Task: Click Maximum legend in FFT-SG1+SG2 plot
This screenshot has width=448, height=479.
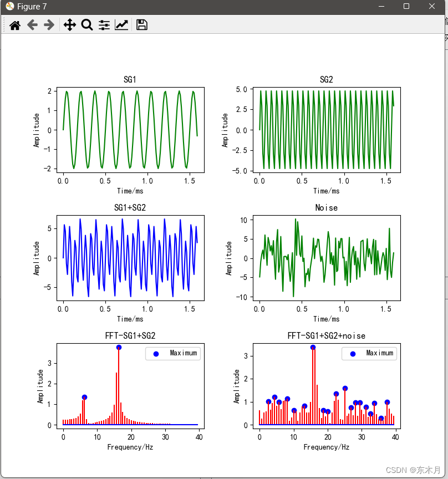Action: (x=173, y=354)
